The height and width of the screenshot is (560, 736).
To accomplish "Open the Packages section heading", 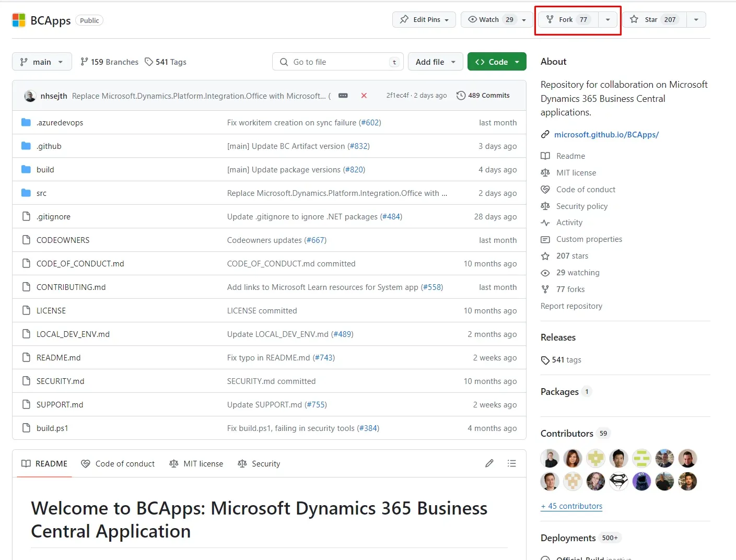I will pyautogui.click(x=559, y=392).
